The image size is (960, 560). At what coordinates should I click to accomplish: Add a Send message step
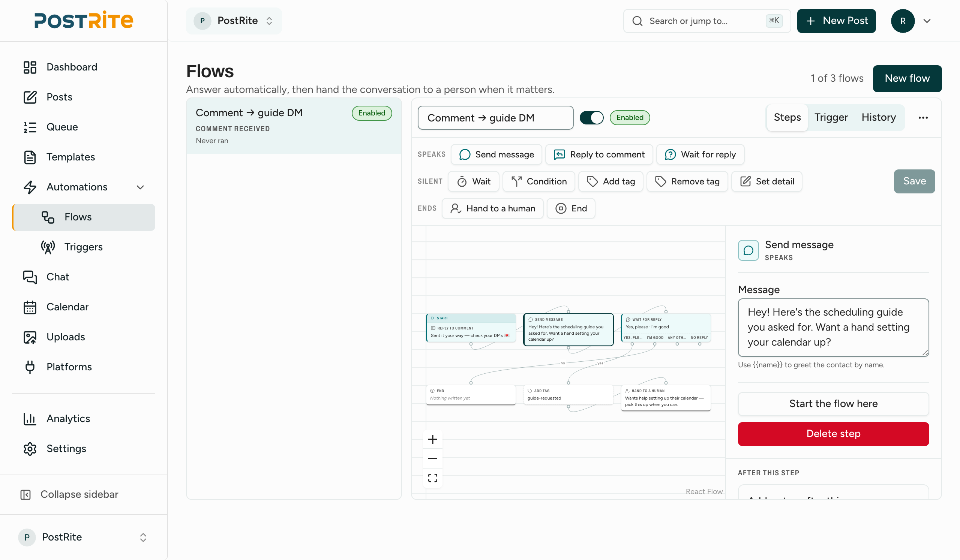point(496,154)
